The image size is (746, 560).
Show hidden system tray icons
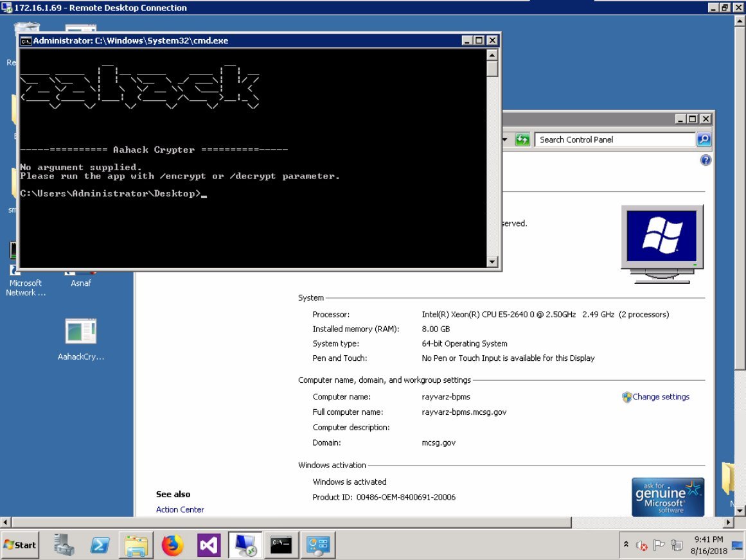pyautogui.click(x=626, y=545)
